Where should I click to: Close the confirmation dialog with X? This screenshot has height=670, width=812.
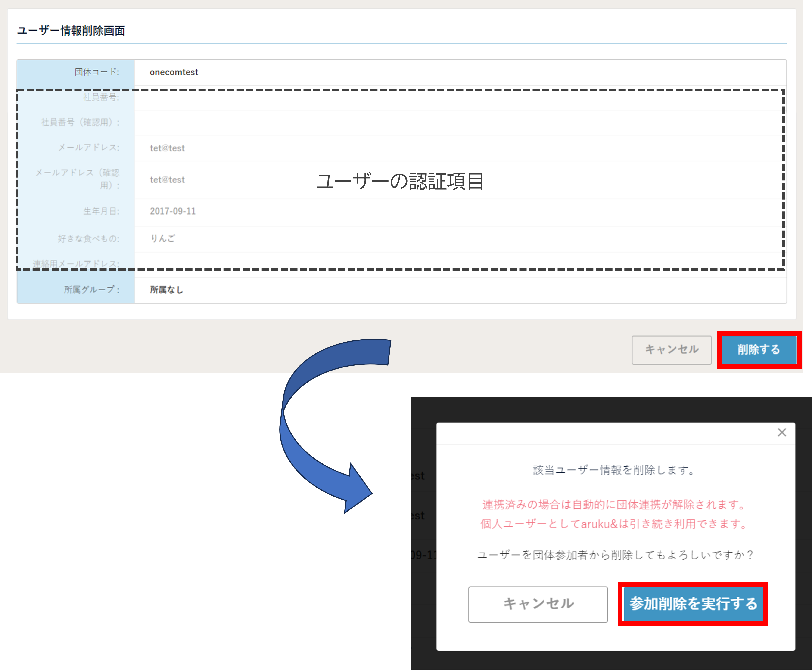click(781, 432)
